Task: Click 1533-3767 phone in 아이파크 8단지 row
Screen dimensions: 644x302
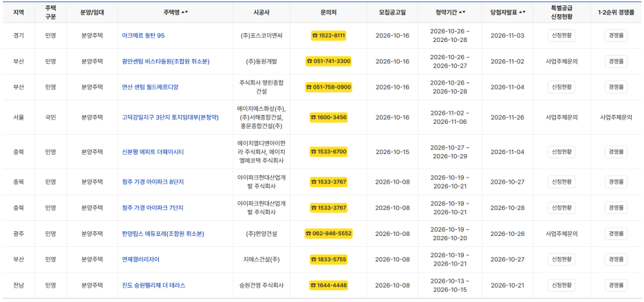Action: [329, 182]
